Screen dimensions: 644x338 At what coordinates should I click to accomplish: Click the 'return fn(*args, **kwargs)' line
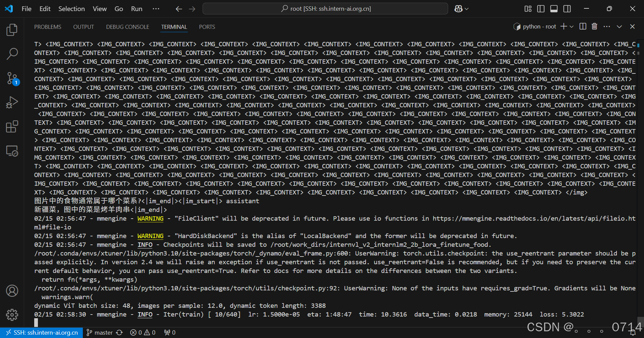point(89,280)
